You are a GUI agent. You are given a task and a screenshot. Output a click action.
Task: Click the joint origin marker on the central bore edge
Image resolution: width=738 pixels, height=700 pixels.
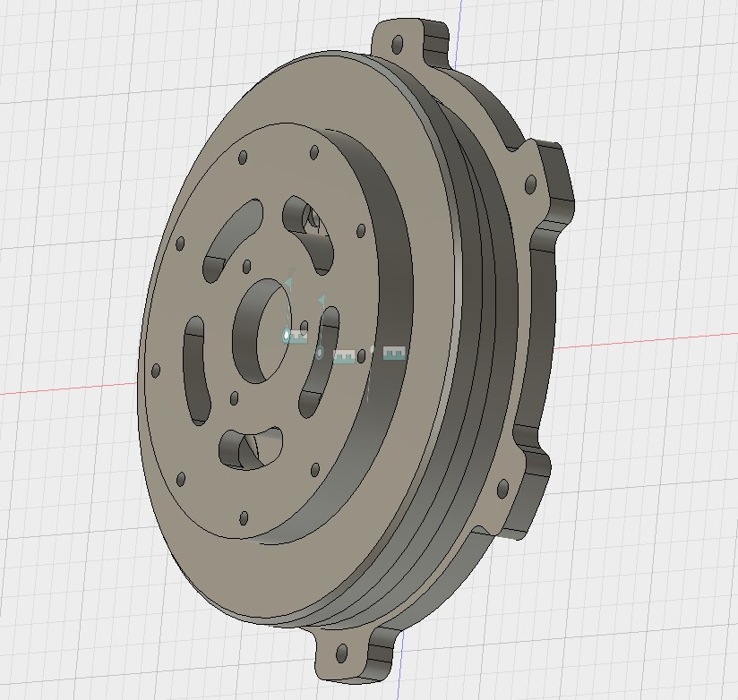[287, 336]
